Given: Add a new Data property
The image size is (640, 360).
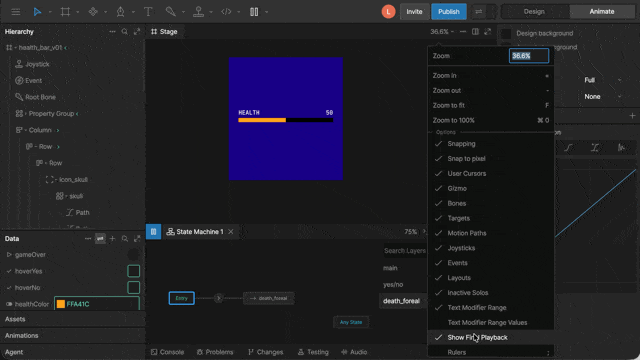Looking at the screenshot, I should tap(113, 239).
